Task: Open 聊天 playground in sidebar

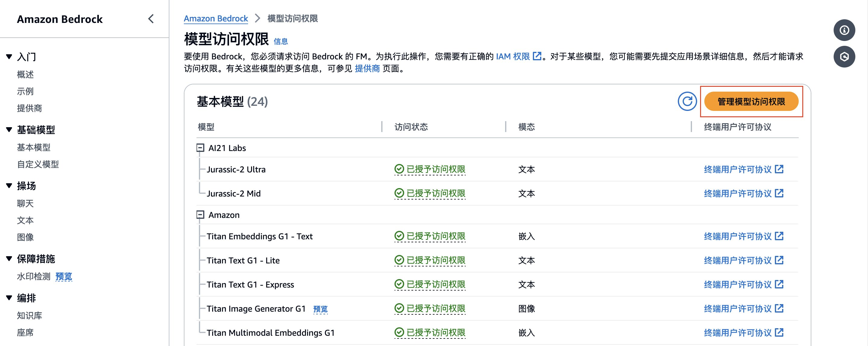Action: tap(25, 203)
